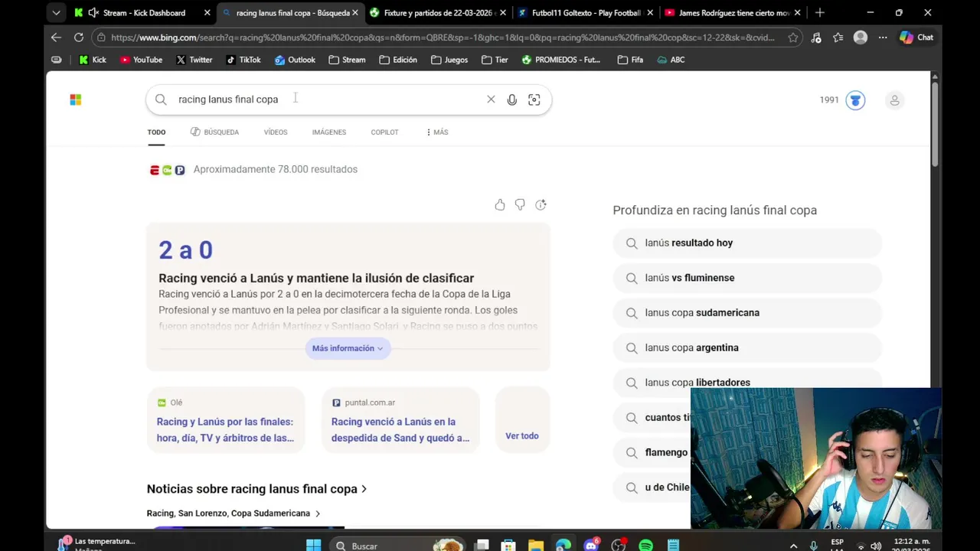The image size is (980, 551).
Task: Open TikTok bookmark
Action: click(243, 60)
